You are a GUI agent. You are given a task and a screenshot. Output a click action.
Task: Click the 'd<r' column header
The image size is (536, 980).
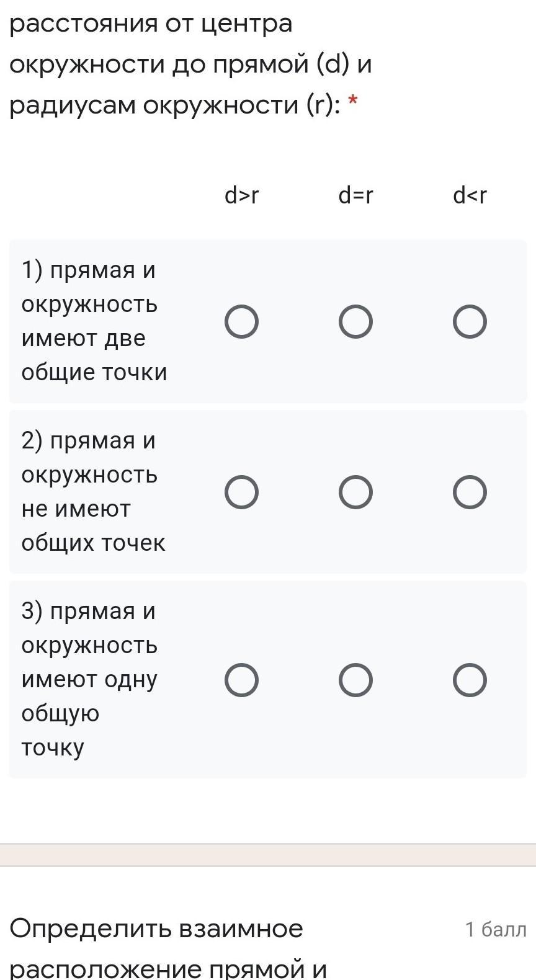coord(470,195)
